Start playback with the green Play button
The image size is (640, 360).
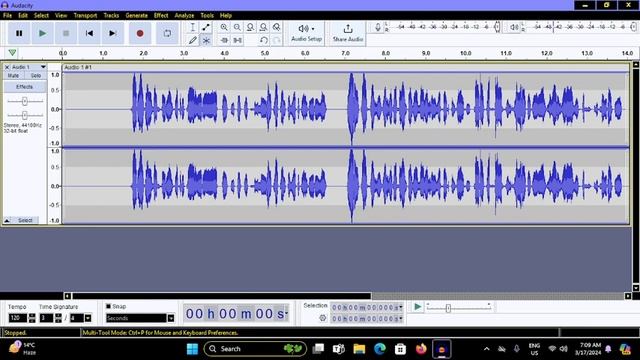(x=42, y=33)
